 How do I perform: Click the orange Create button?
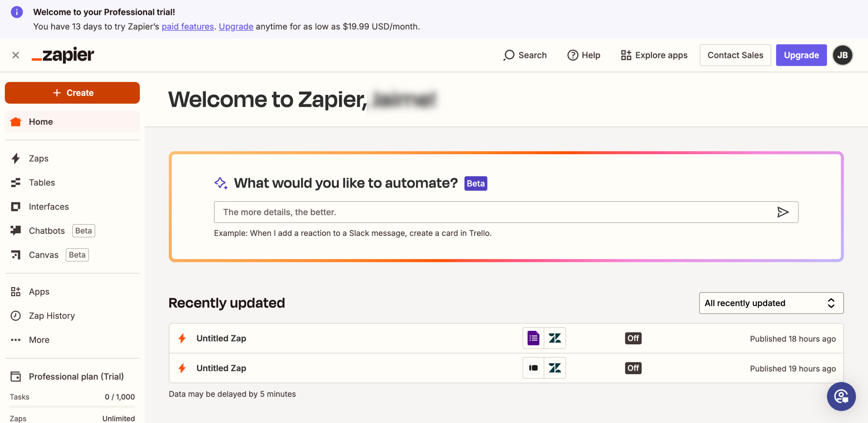tap(72, 93)
